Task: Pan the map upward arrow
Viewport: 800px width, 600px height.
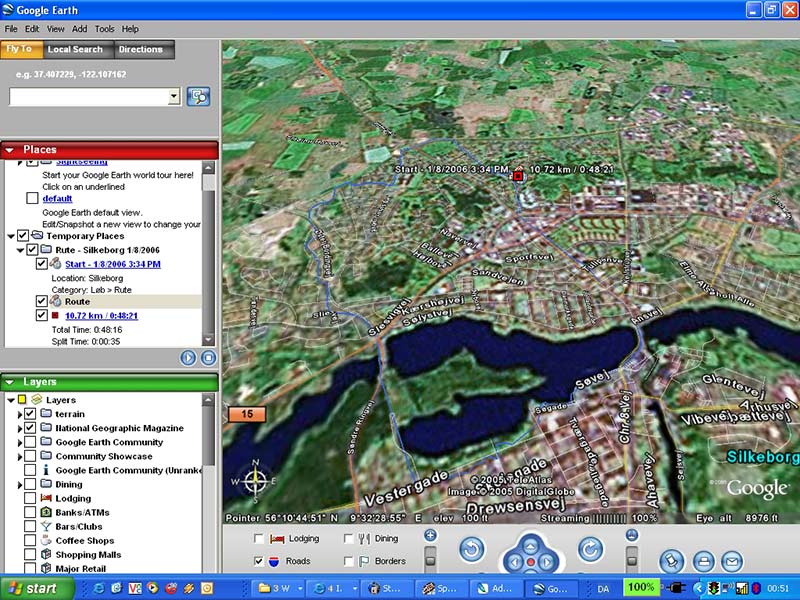Action: 531,546
